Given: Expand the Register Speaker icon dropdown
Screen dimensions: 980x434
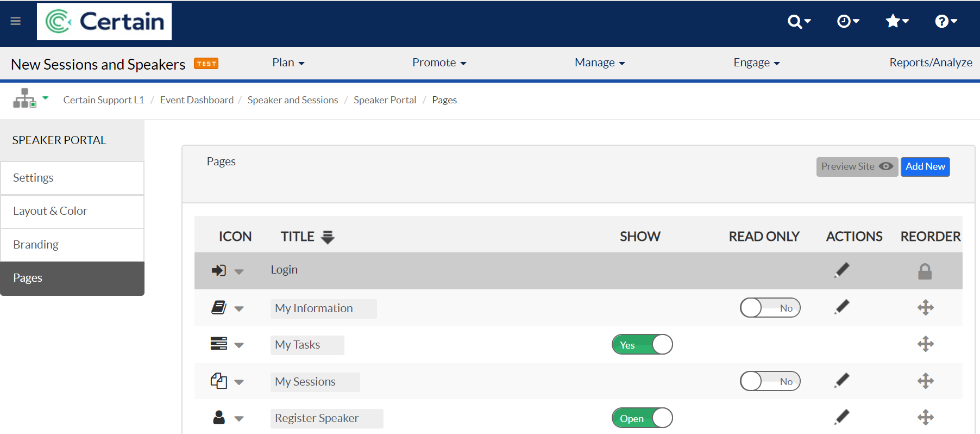Looking at the screenshot, I should [239, 419].
